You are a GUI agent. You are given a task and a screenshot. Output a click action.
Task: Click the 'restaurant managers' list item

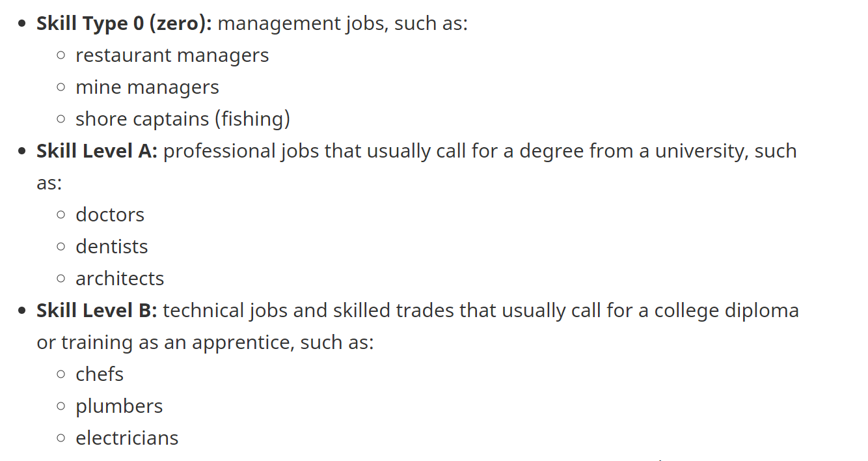coord(172,55)
